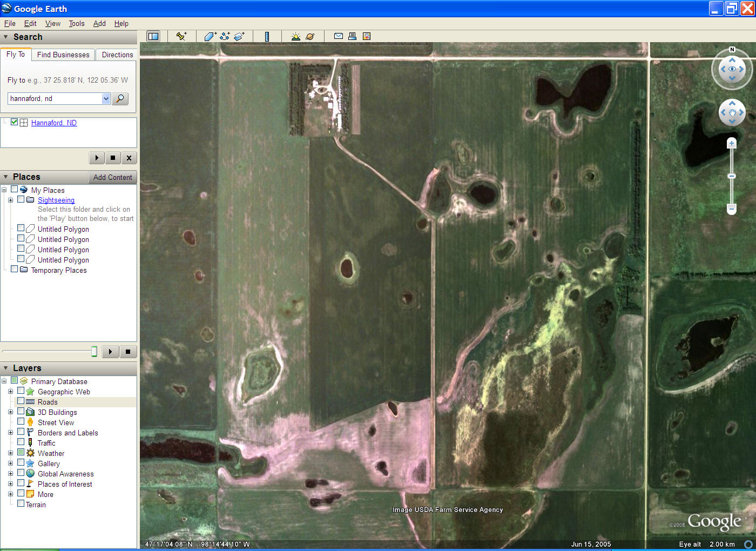This screenshot has height=551, width=756.
Task: Click the streaming status indicator icon
Action: 748,545
